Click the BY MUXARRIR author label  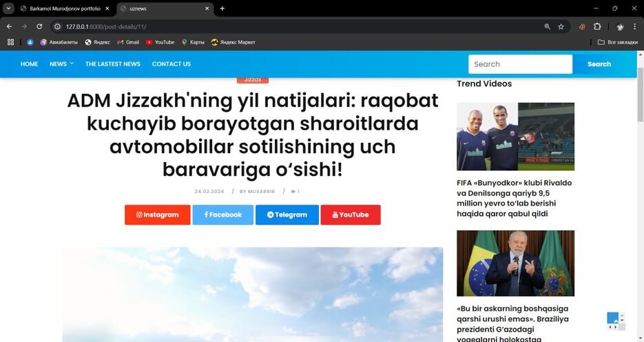(x=257, y=192)
